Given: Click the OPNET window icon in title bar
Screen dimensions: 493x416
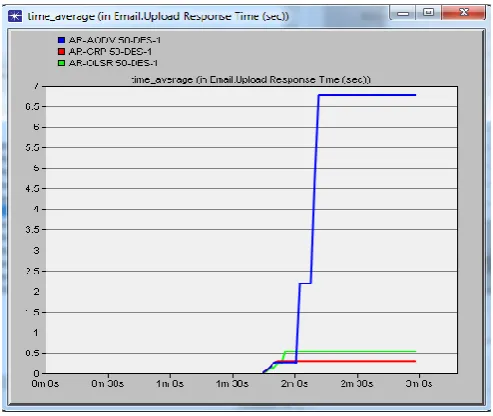Looking at the screenshot, I should click(15, 16).
